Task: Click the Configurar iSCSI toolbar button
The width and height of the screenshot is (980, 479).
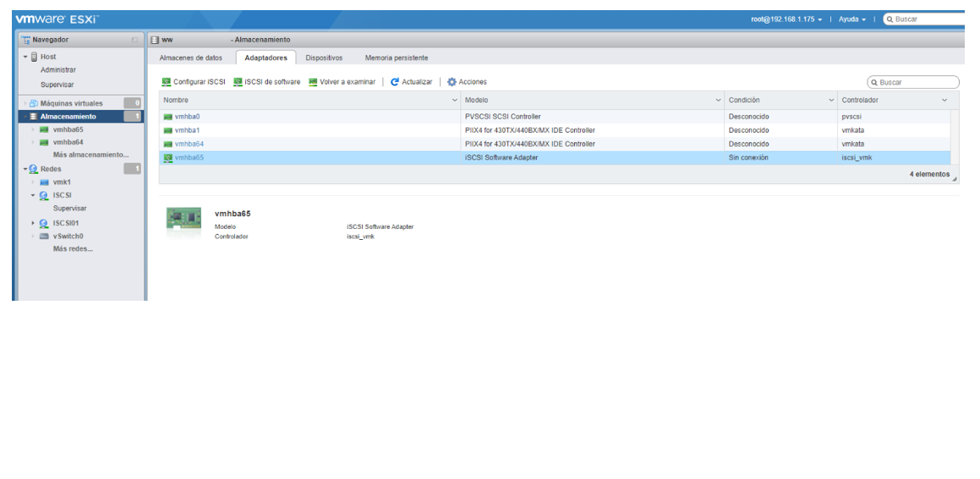Action: pyautogui.click(x=193, y=82)
